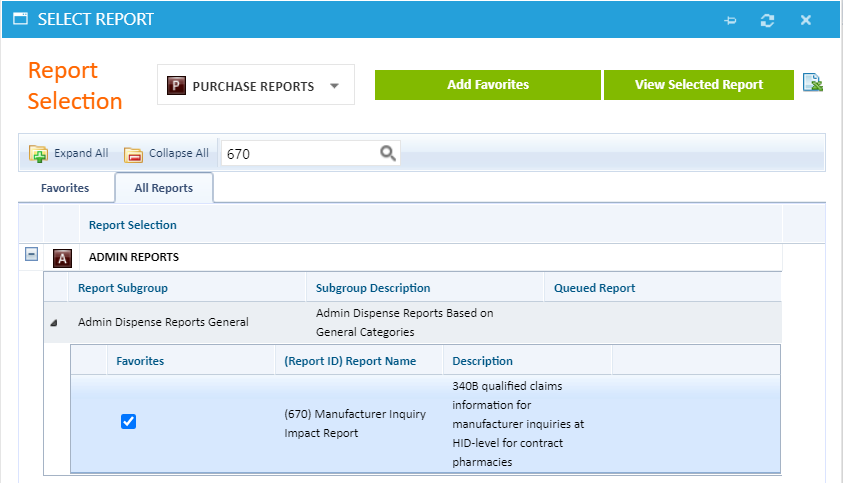Switch to the Favorites tab
The height and width of the screenshot is (483, 843).
coord(65,188)
